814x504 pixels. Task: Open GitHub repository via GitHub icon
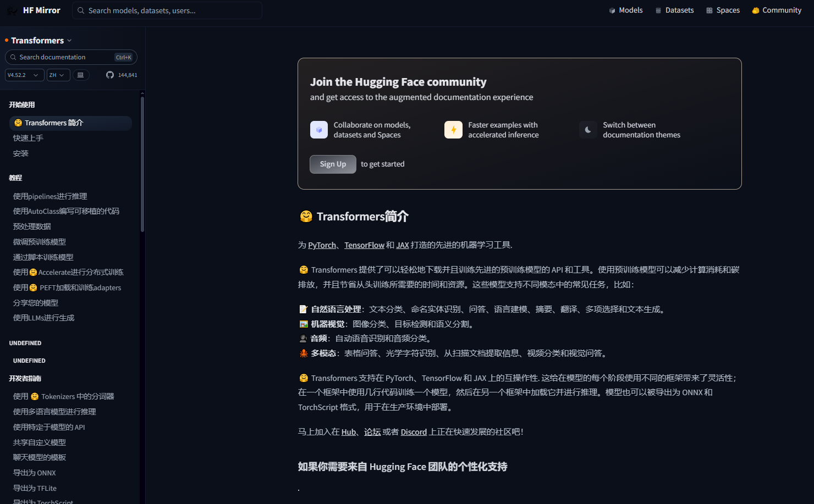(x=110, y=75)
